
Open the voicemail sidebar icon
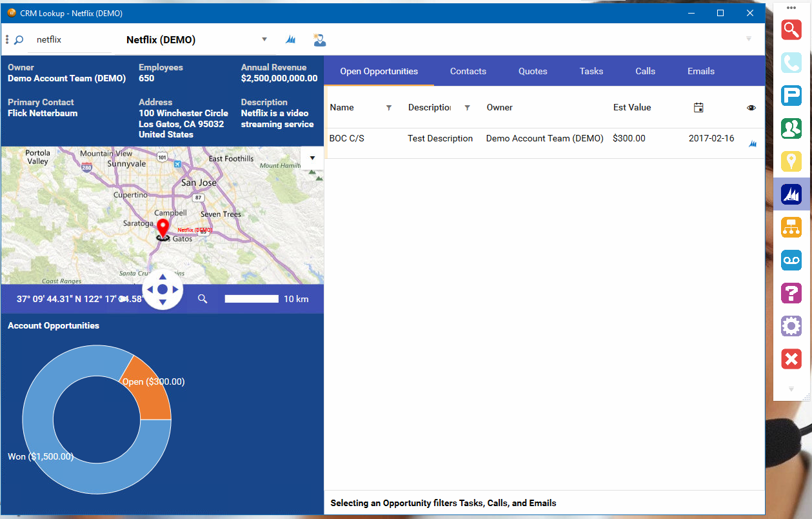coord(791,260)
